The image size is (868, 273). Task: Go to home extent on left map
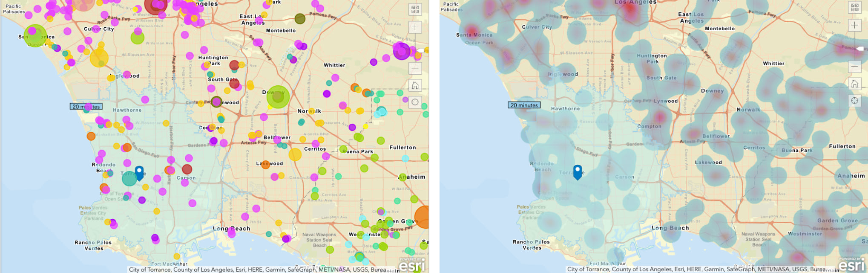[415, 85]
